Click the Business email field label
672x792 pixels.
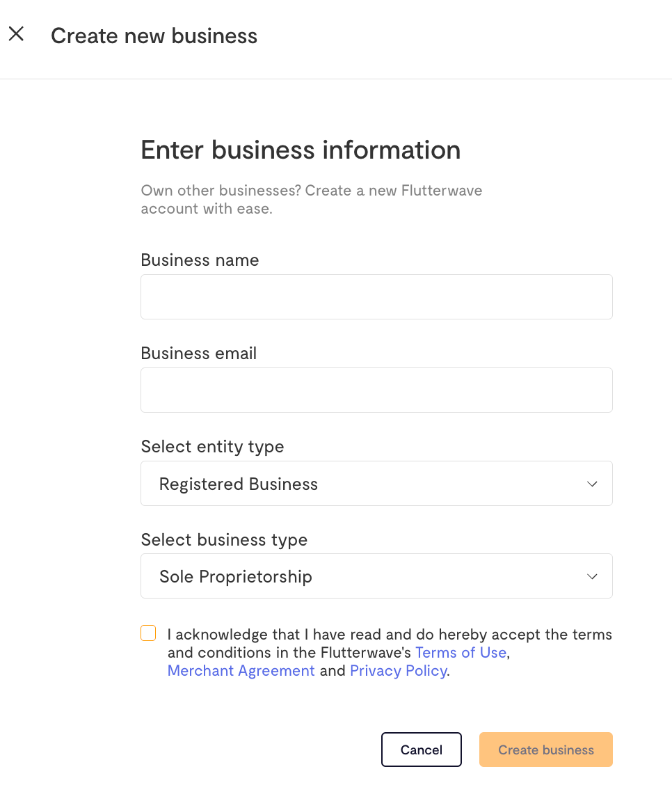(x=199, y=353)
